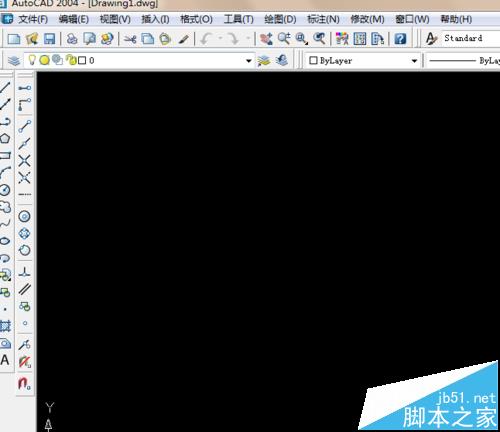Open the 编辑(E) menu
Image resolution: width=500 pixels, height=432 pixels.
pyautogui.click(x=74, y=19)
